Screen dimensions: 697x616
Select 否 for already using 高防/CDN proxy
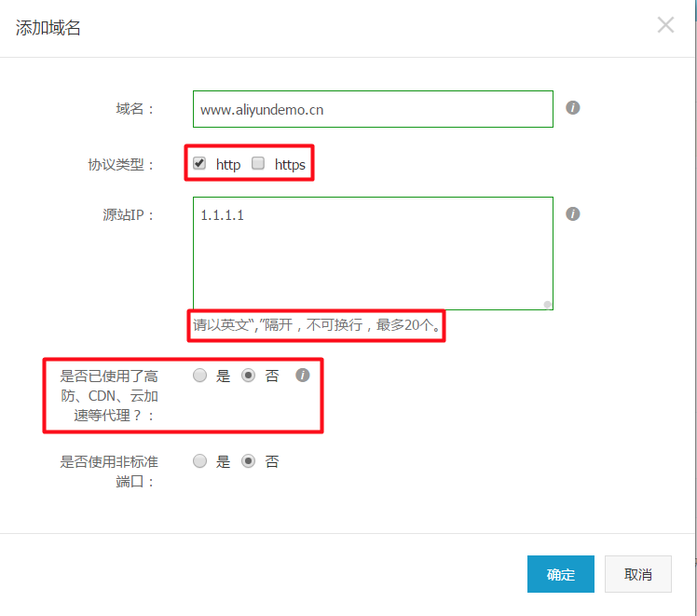point(248,376)
